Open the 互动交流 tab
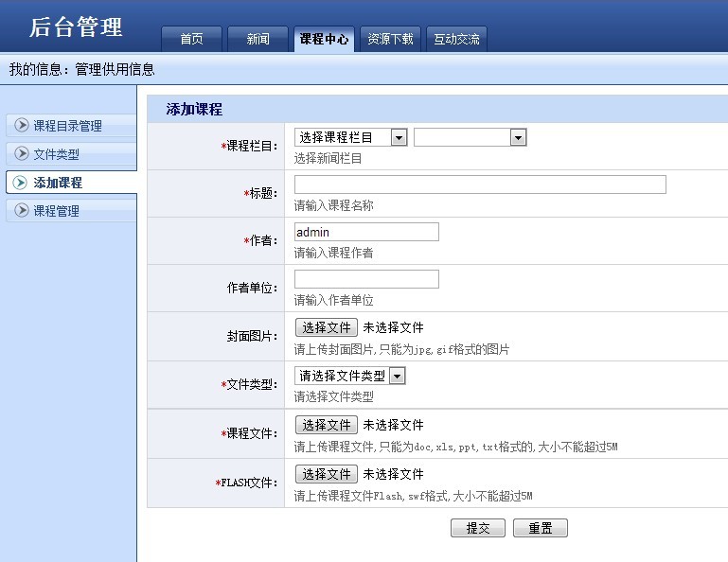 point(456,39)
